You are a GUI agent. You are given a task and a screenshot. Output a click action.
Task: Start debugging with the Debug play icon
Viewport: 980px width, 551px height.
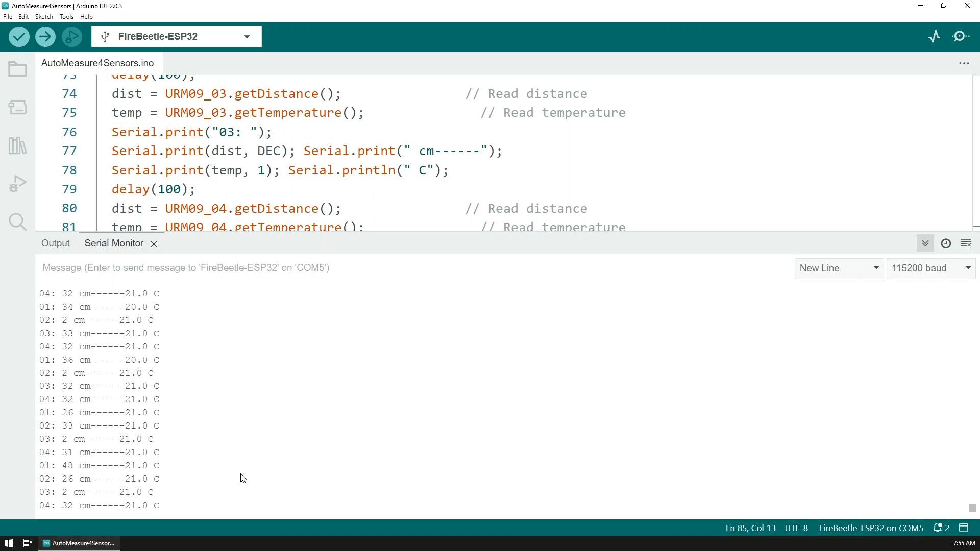[72, 37]
